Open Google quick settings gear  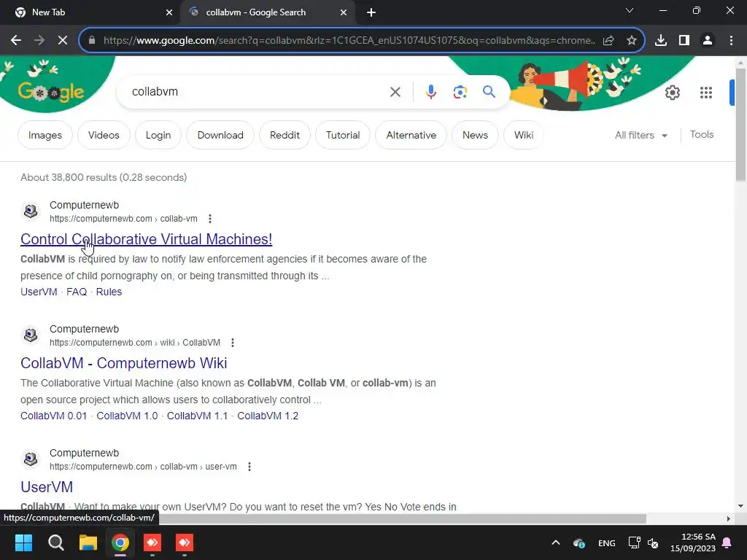click(x=672, y=93)
